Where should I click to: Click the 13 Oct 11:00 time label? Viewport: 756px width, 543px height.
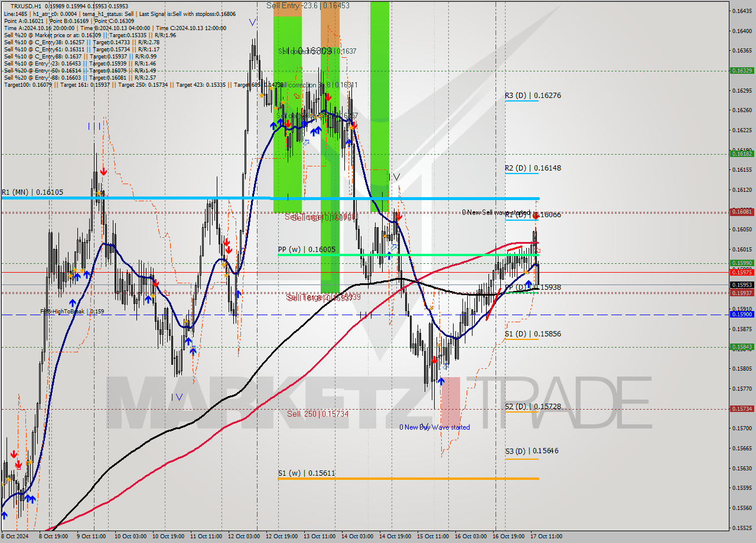(x=320, y=537)
